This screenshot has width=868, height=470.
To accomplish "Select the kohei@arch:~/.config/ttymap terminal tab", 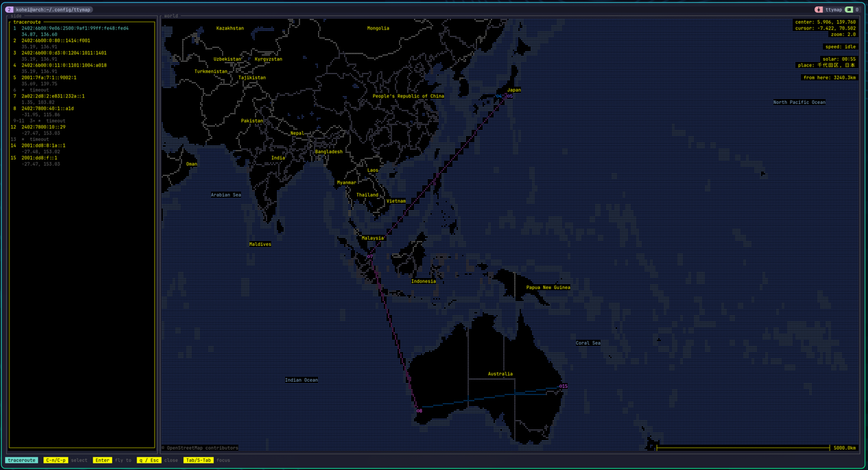I will coord(53,9).
